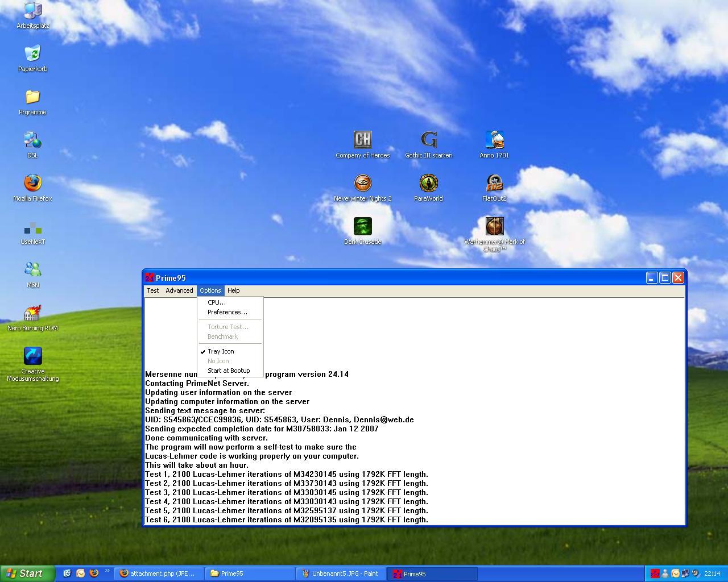Click the network connection tray icon
The image size is (728, 582).
click(685, 573)
